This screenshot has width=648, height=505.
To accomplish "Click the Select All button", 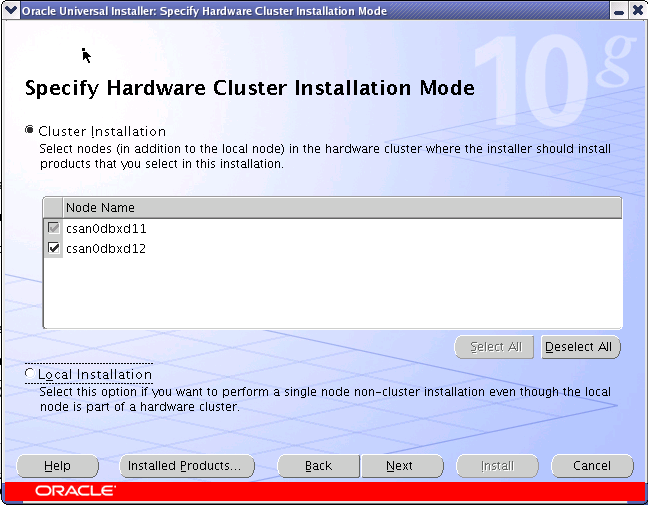I will click(494, 347).
